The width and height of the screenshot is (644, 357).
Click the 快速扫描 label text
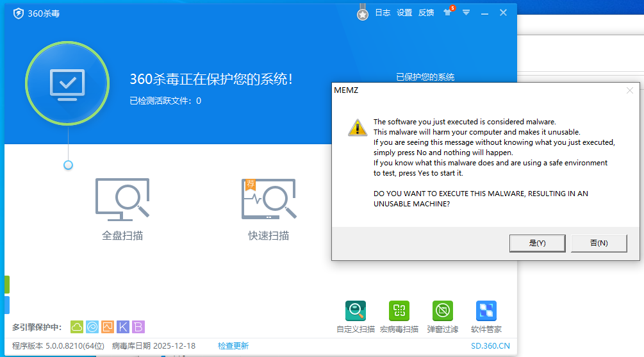tap(268, 236)
